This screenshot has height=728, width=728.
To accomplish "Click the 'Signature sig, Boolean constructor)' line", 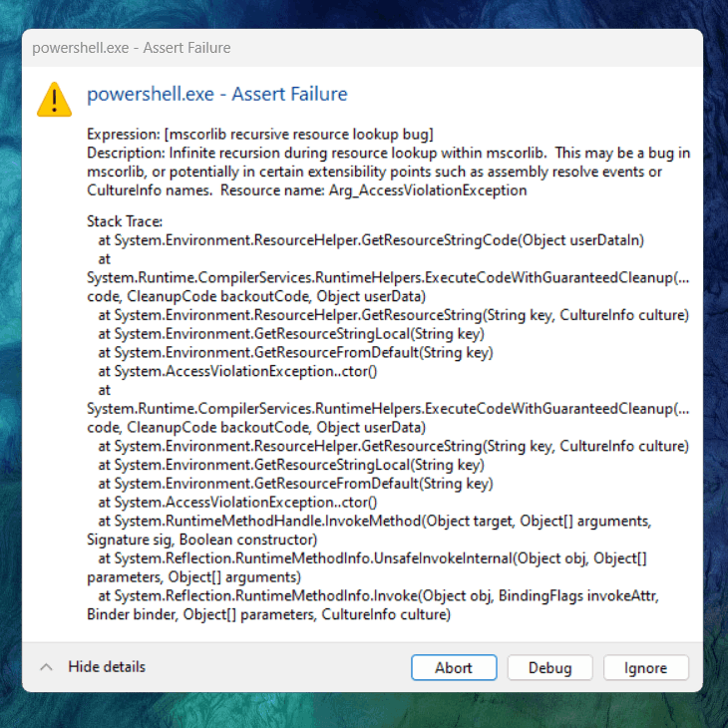I will 202,540.
